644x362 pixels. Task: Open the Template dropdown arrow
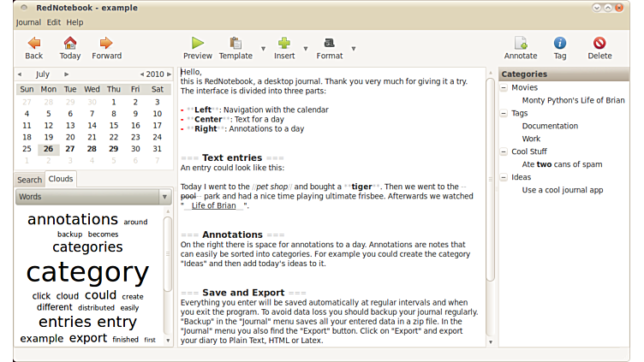[x=262, y=49]
